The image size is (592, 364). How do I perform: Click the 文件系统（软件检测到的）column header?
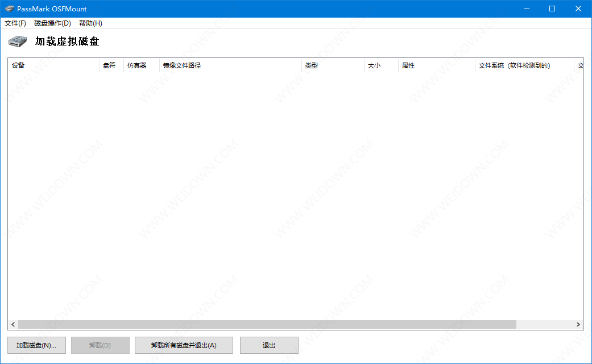[x=524, y=65]
